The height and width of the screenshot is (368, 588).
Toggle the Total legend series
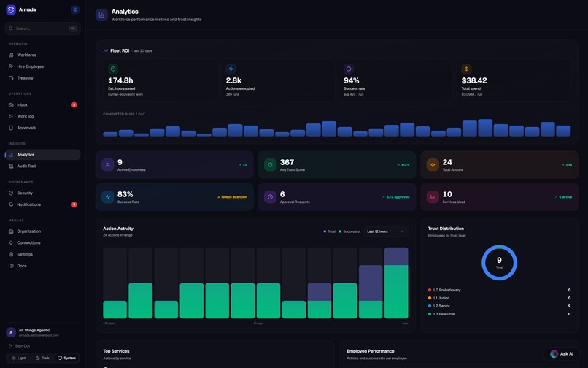[330, 231]
